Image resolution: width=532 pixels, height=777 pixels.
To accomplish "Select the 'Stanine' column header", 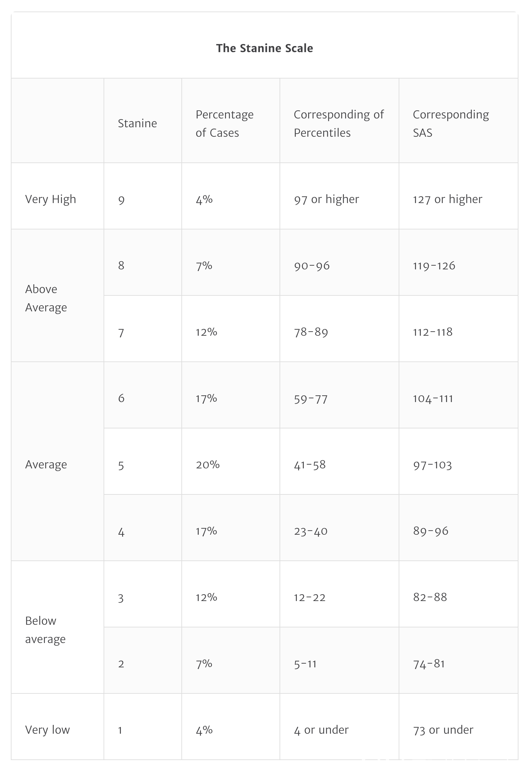I will click(x=137, y=123).
